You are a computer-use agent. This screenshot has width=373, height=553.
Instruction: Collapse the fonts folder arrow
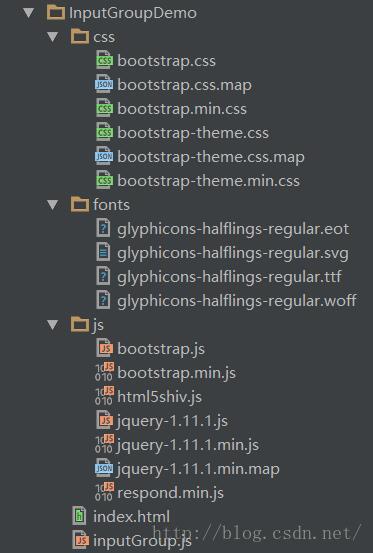(53, 205)
